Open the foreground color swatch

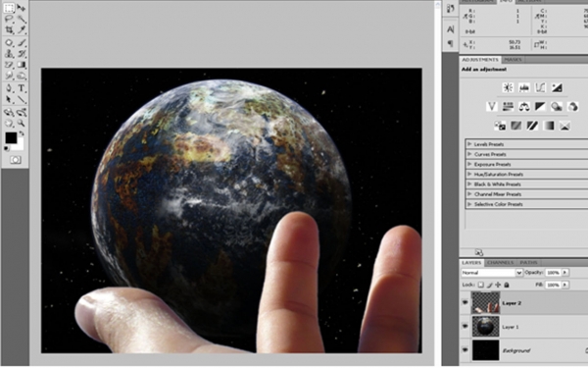[11, 137]
